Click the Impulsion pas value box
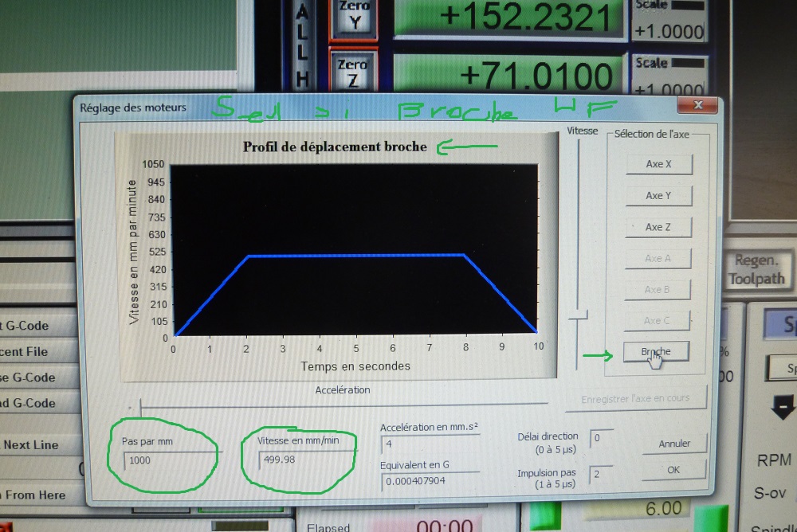The height and width of the screenshot is (532, 797). pyautogui.click(x=601, y=475)
